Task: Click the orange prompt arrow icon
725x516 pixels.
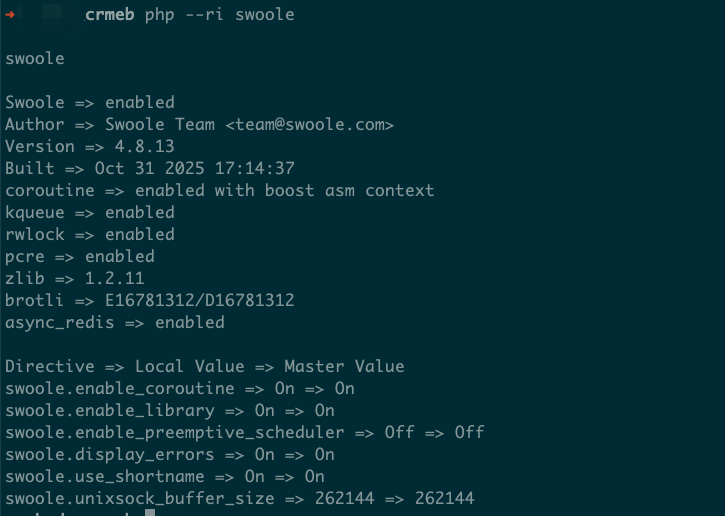Action: 10,15
